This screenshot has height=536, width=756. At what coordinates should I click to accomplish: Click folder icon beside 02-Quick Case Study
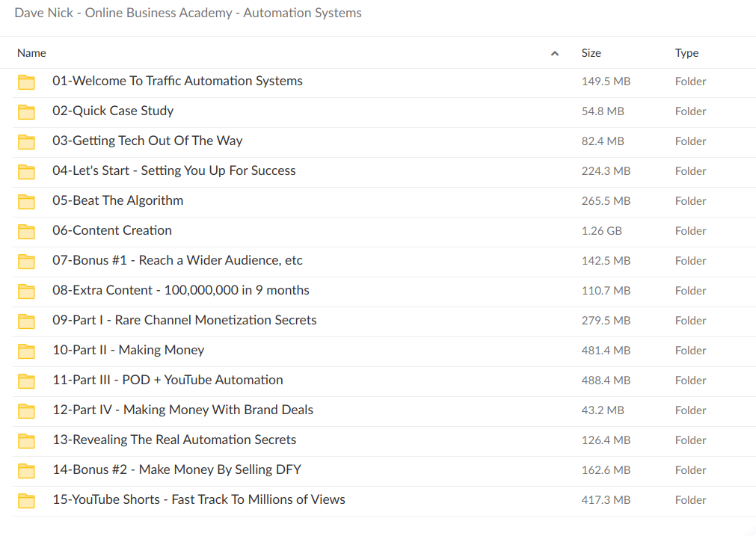click(27, 111)
